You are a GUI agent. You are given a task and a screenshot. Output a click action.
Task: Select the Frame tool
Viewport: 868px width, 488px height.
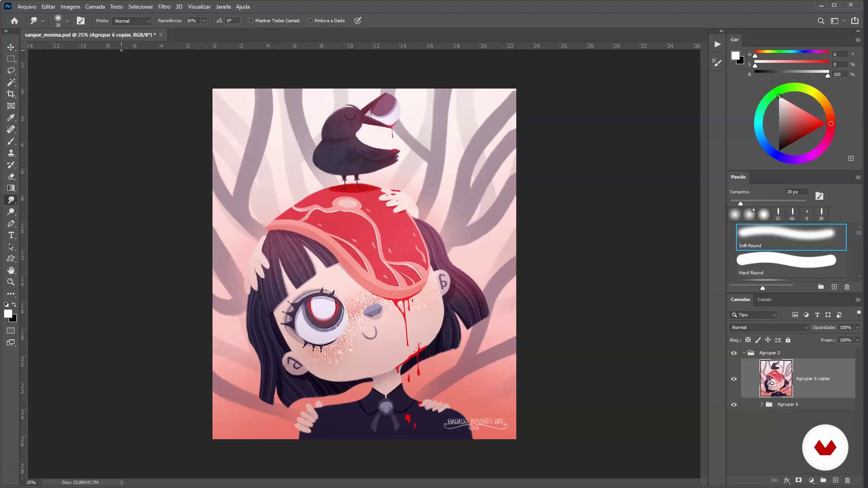11,106
